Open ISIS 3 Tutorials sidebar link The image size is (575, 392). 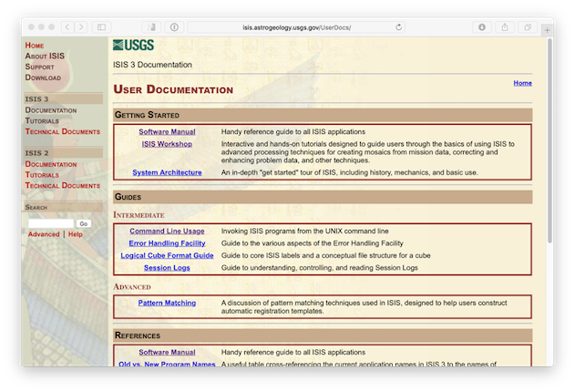tap(42, 120)
